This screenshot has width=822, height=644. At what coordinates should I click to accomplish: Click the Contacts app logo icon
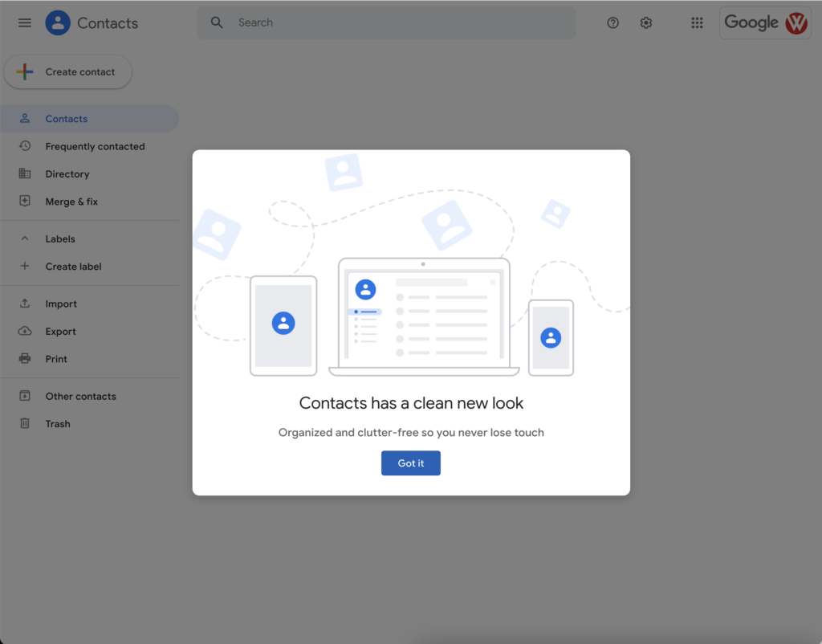pyautogui.click(x=58, y=22)
